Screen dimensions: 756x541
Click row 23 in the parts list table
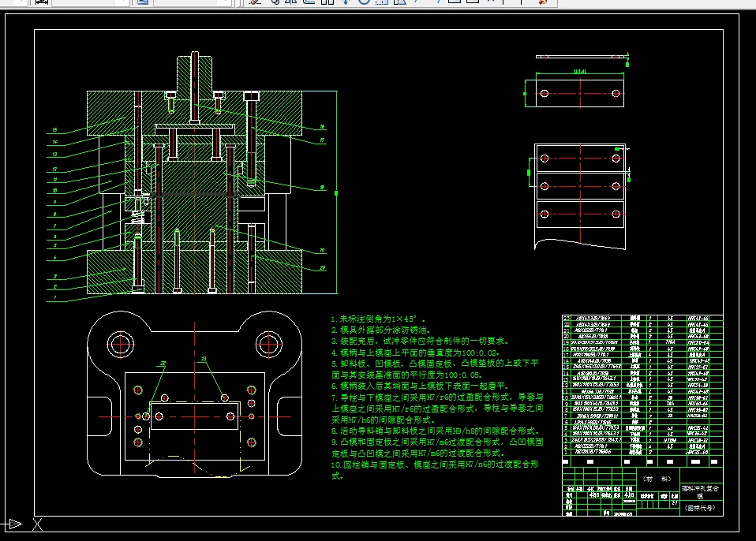631,318
